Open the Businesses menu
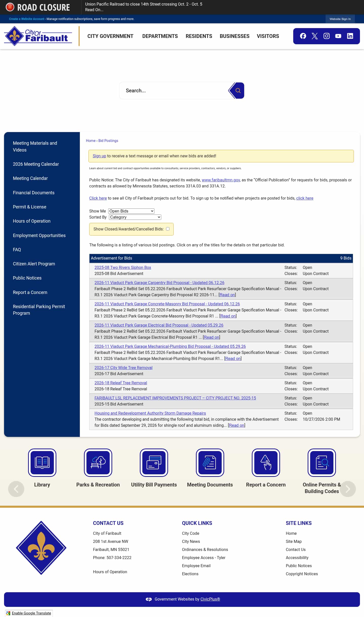 click(235, 36)
